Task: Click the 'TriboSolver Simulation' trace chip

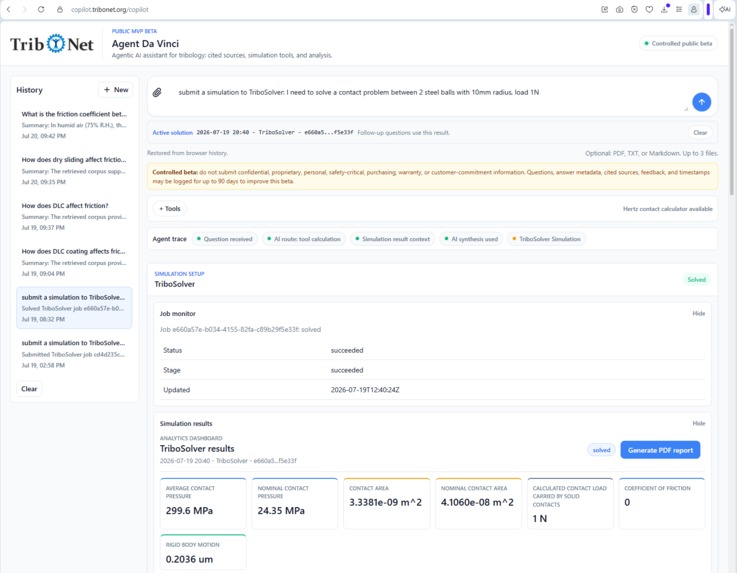Action: click(x=546, y=239)
